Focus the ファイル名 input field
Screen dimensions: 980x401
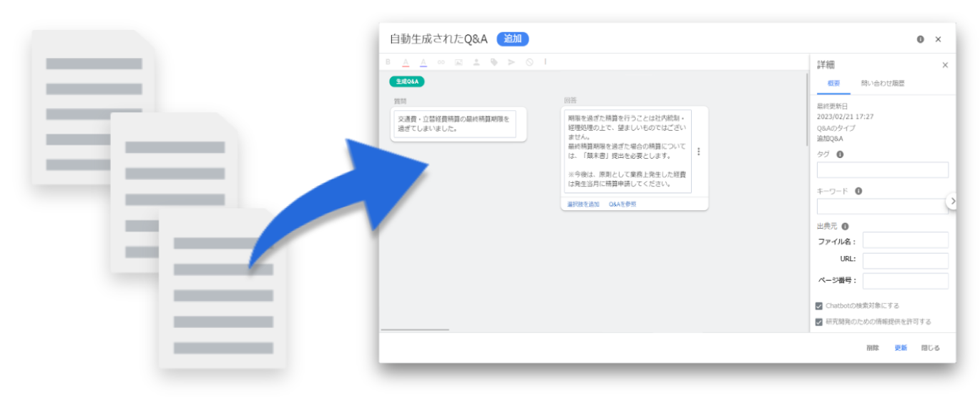click(906, 240)
